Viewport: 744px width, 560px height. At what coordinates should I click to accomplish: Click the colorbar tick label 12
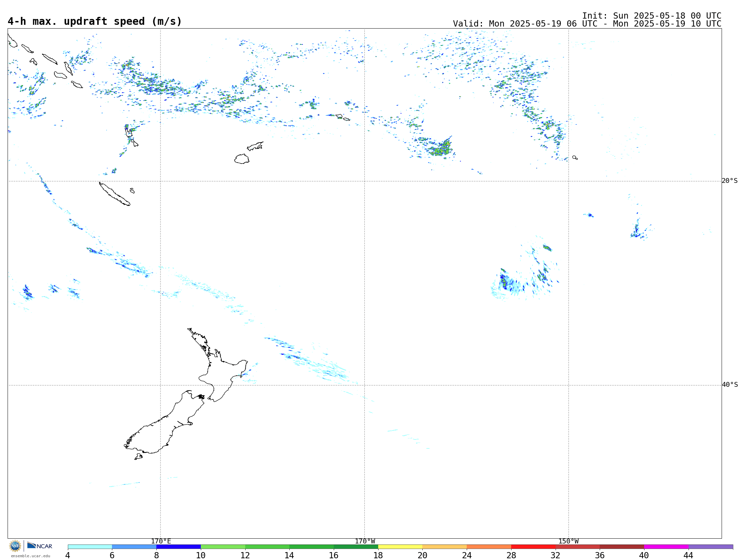point(245,555)
